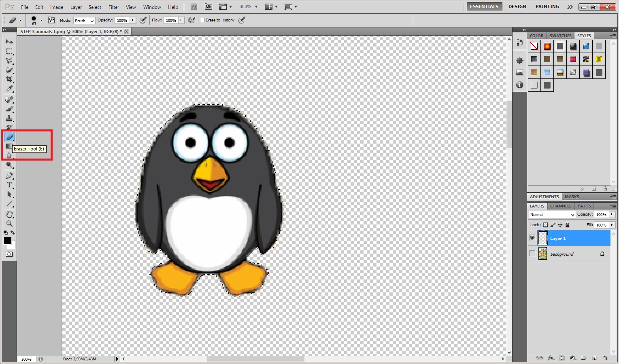This screenshot has height=364, width=619.
Task: Toggle the Brush panel from options bar
Action: click(x=51, y=20)
